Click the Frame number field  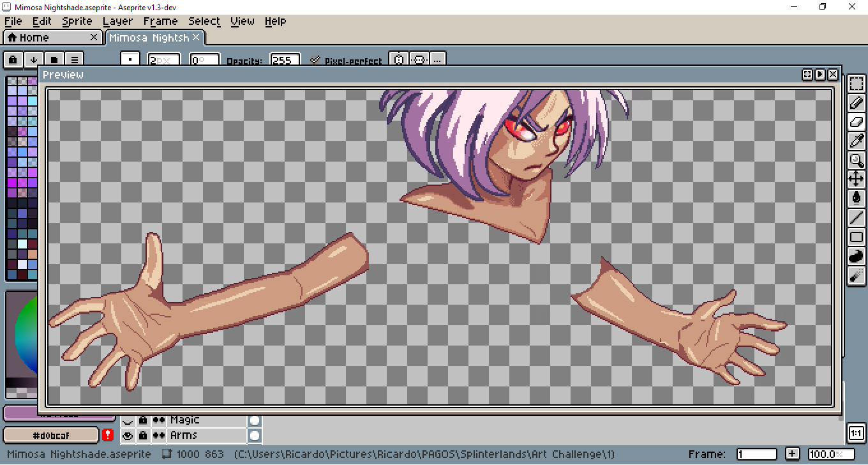tap(757, 454)
